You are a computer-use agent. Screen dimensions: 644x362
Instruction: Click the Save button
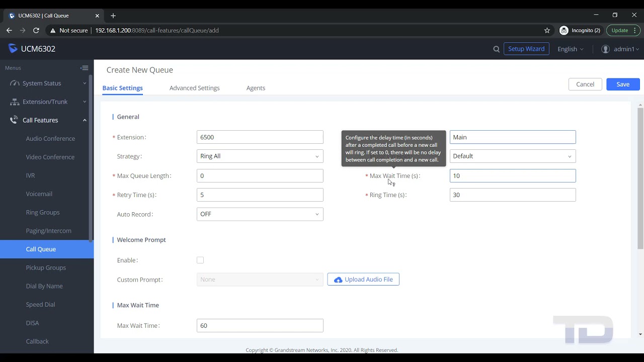(x=623, y=84)
